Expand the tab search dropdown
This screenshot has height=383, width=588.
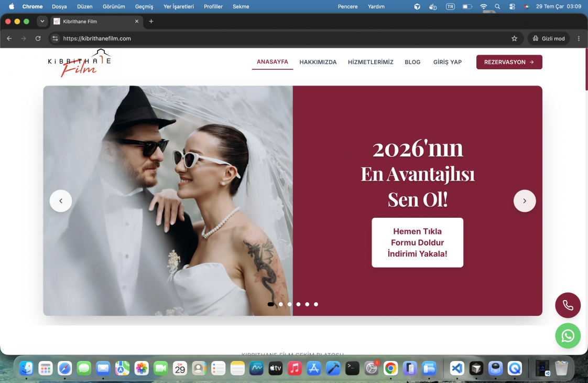tap(42, 22)
